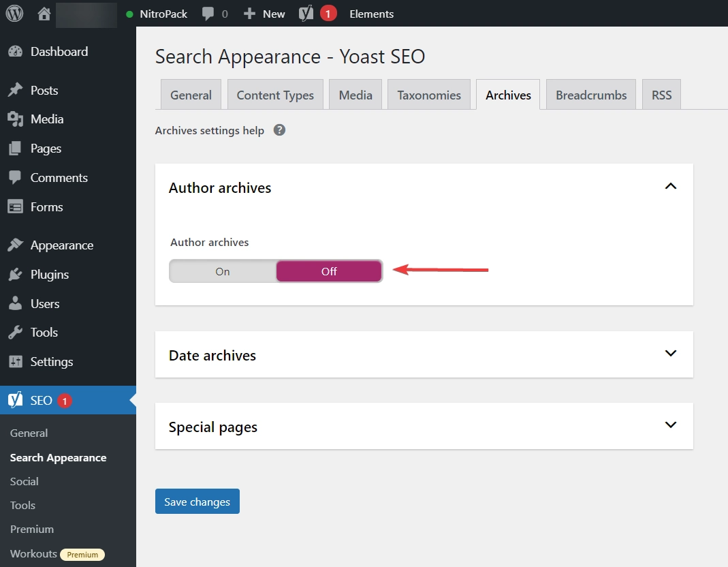Click the Comments speech bubble sidebar icon
Screen dimensions: 728x567
pyautogui.click(x=15, y=178)
